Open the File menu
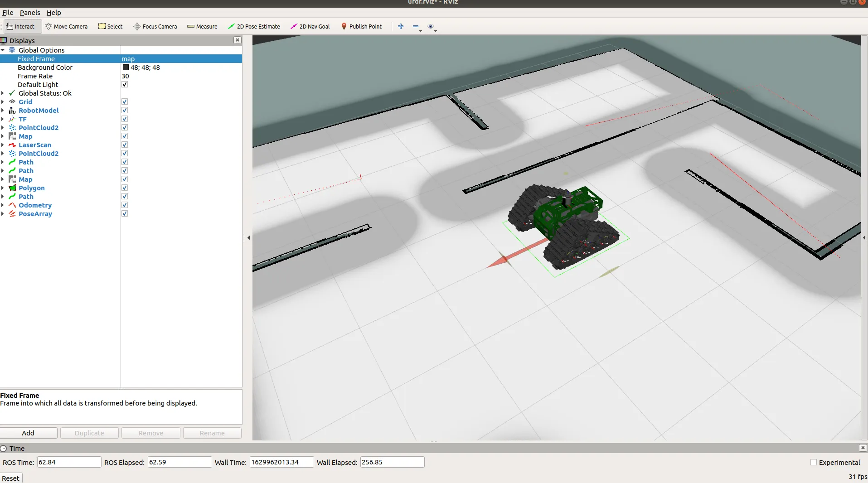Viewport: 868px width, 483px height. 8,13
